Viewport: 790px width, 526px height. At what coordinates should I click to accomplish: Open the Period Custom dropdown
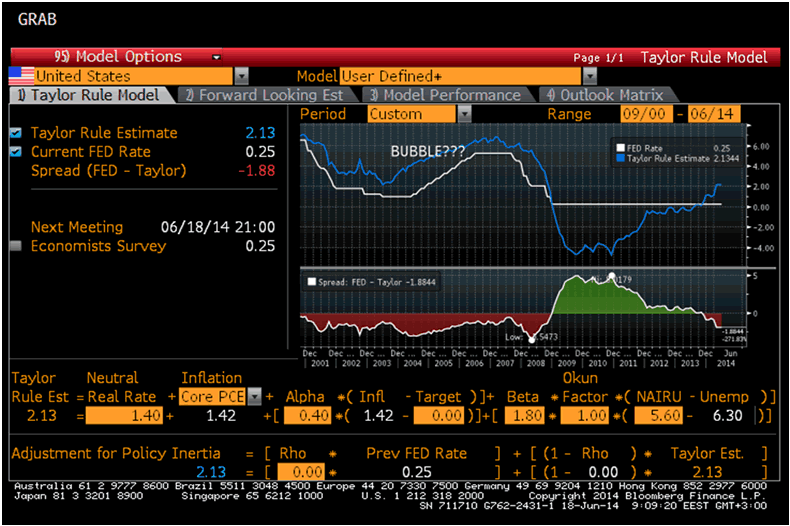coord(467,114)
